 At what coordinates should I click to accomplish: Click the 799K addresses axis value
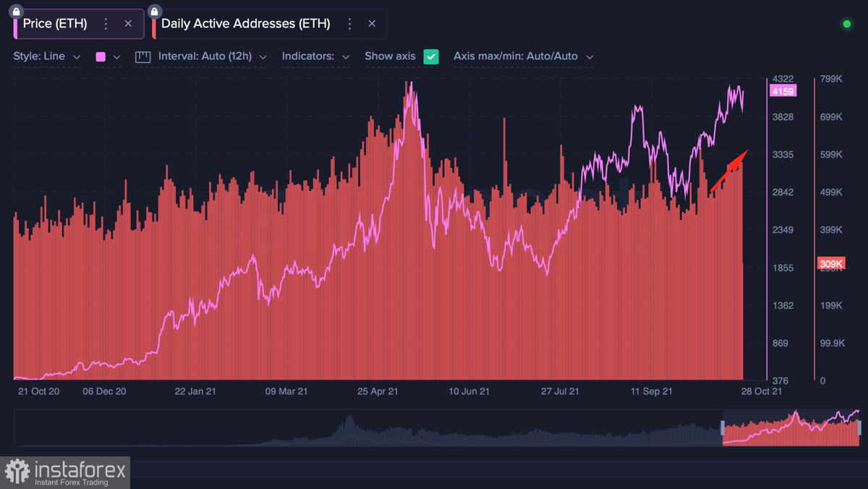832,79
